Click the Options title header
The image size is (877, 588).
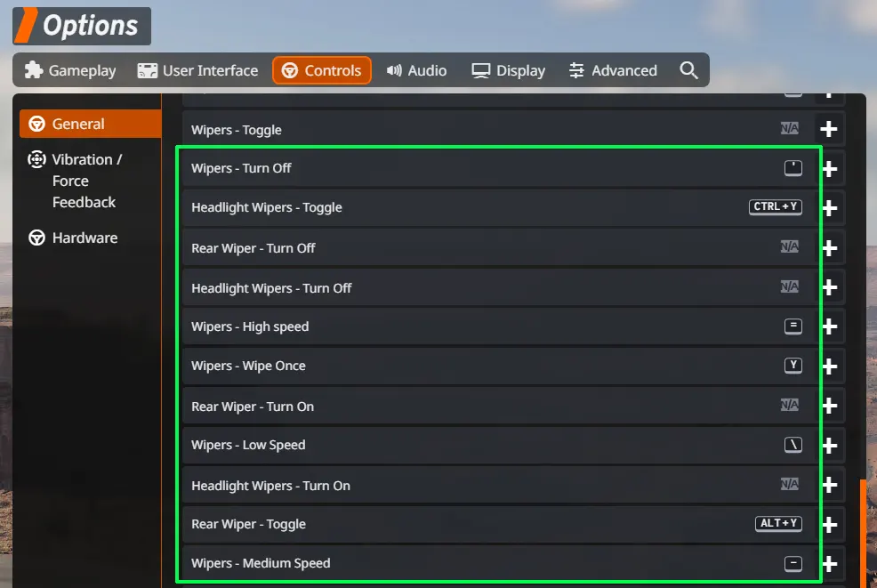point(82,26)
